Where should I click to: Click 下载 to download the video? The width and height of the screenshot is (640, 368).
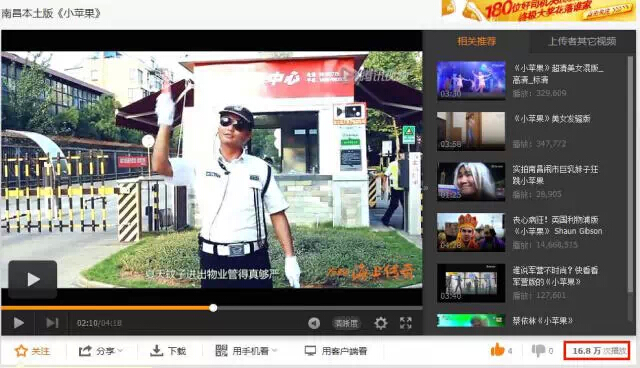click(x=168, y=351)
